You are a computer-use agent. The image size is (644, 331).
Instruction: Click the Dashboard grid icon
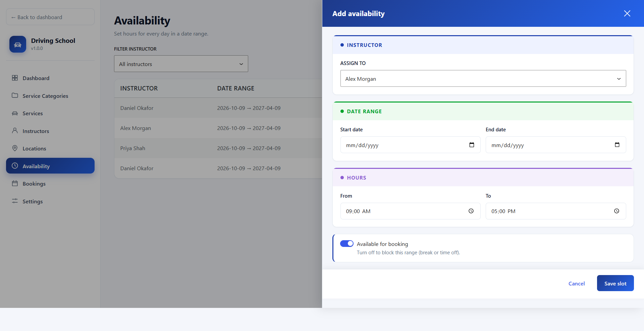[x=15, y=78]
